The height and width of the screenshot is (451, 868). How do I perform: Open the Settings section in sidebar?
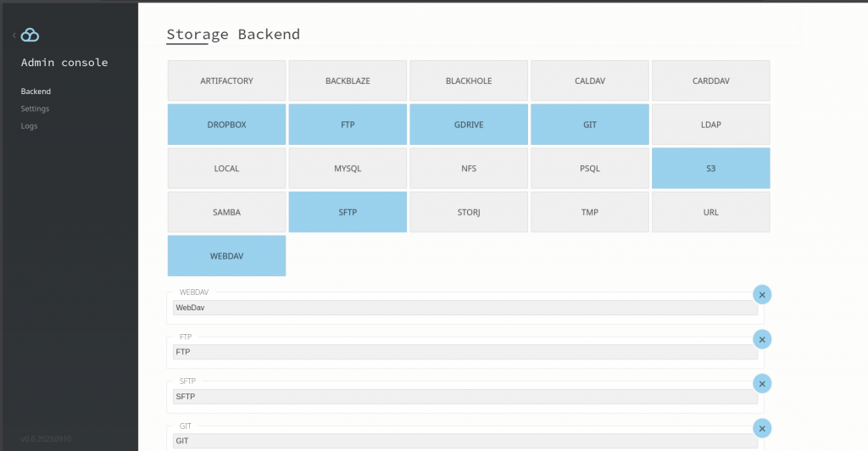click(x=35, y=109)
